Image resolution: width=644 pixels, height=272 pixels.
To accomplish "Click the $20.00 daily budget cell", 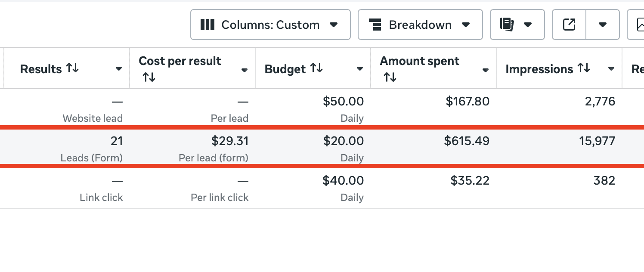I will 343,141.
